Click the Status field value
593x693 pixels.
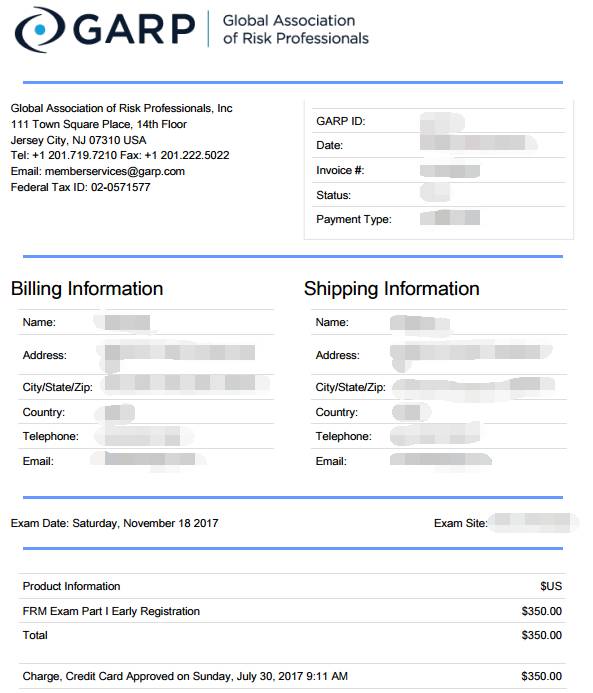pyautogui.click(x=435, y=193)
